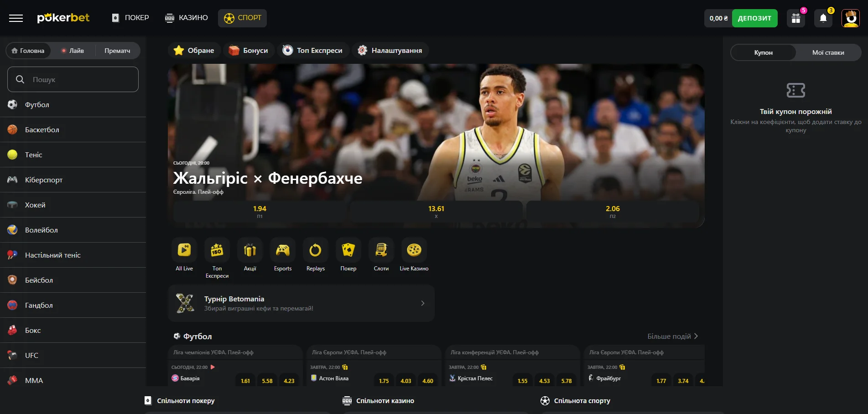Open the Слоти shortcut icon

pyautogui.click(x=381, y=250)
